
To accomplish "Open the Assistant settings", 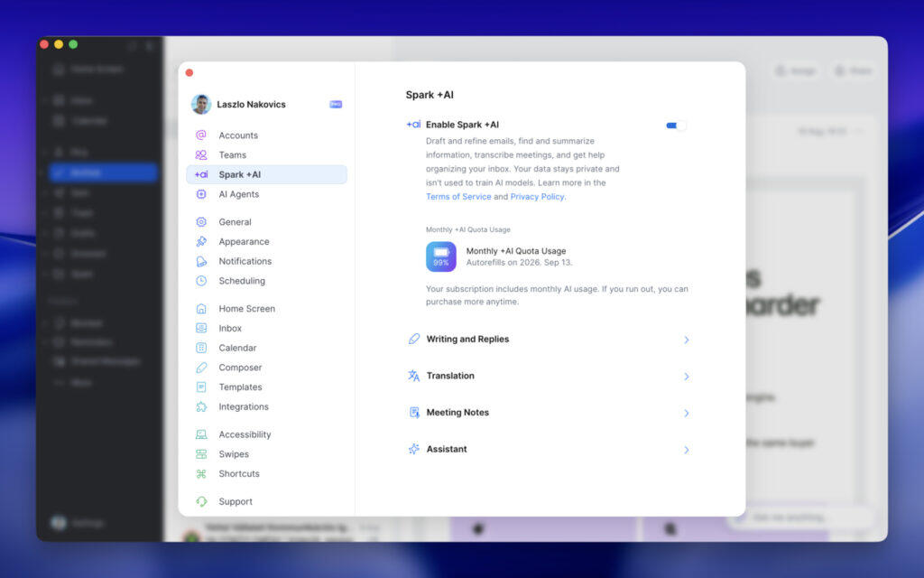I will 548,449.
